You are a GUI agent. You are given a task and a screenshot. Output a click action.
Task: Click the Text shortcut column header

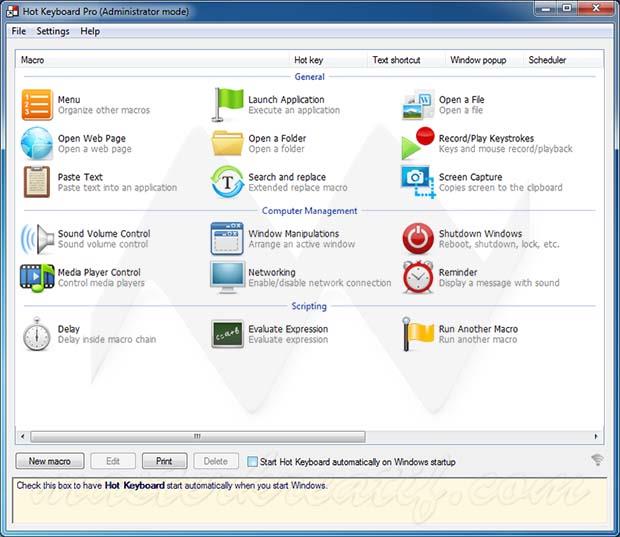pos(406,60)
